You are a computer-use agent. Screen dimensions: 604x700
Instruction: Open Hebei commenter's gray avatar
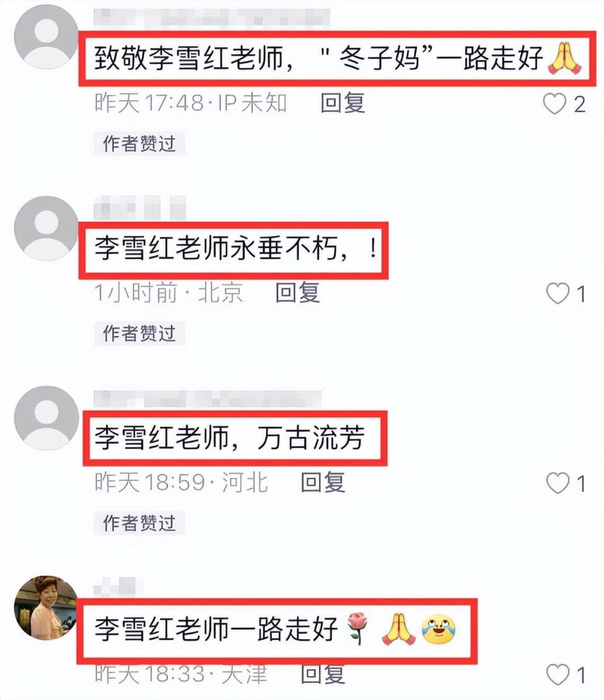(x=47, y=418)
